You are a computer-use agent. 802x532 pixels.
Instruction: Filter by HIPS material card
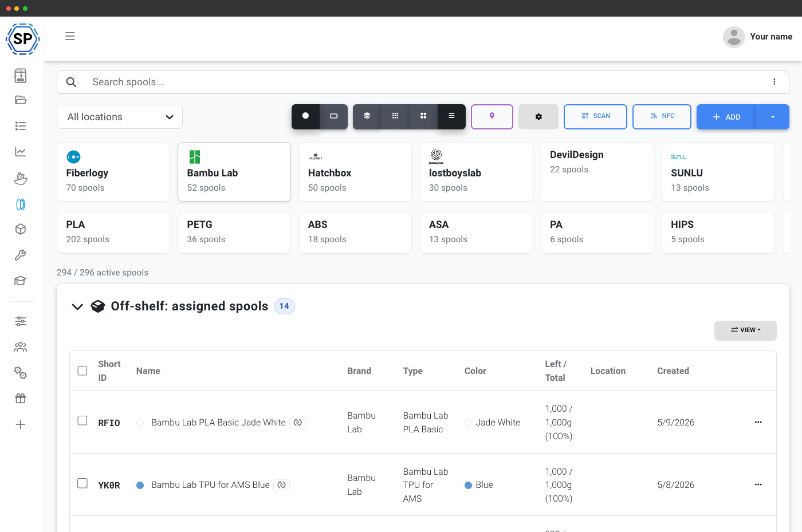point(718,232)
